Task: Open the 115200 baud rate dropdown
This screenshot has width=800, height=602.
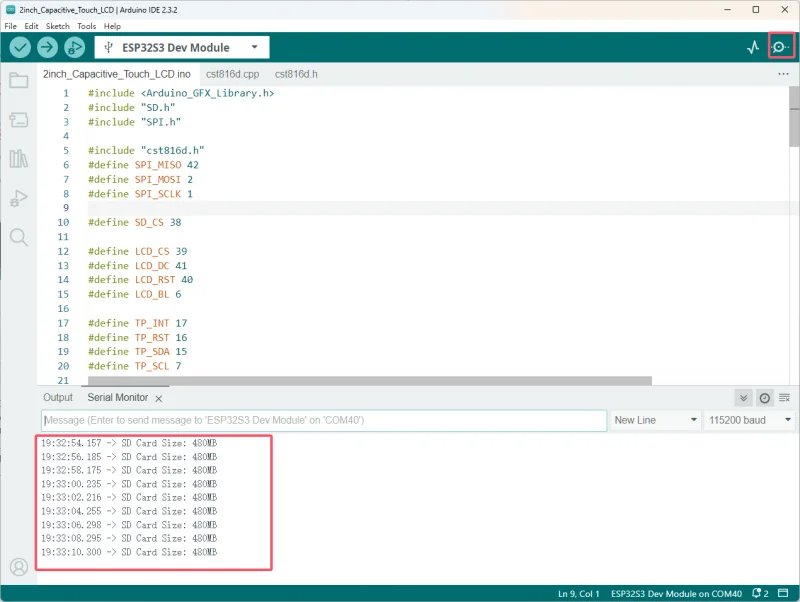Action: pos(749,420)
